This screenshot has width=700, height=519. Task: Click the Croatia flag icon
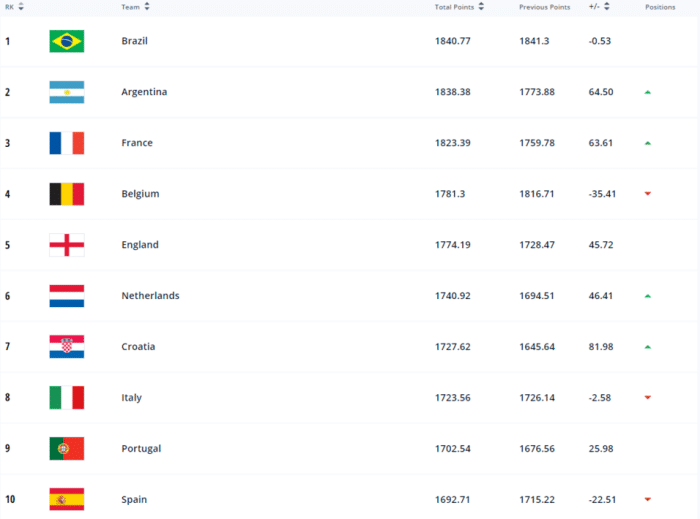click(x=66, y=347)
